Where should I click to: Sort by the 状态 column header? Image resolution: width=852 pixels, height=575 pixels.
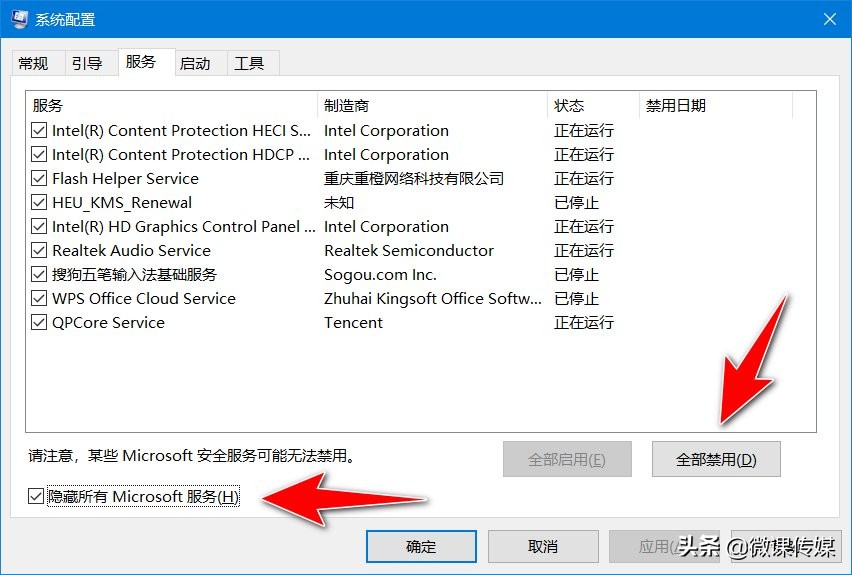point(593,105)
